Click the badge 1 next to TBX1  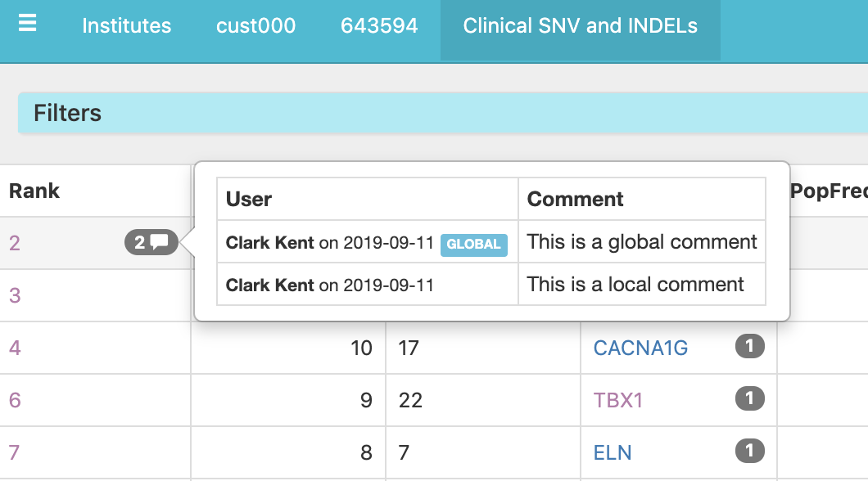[750, 398]
